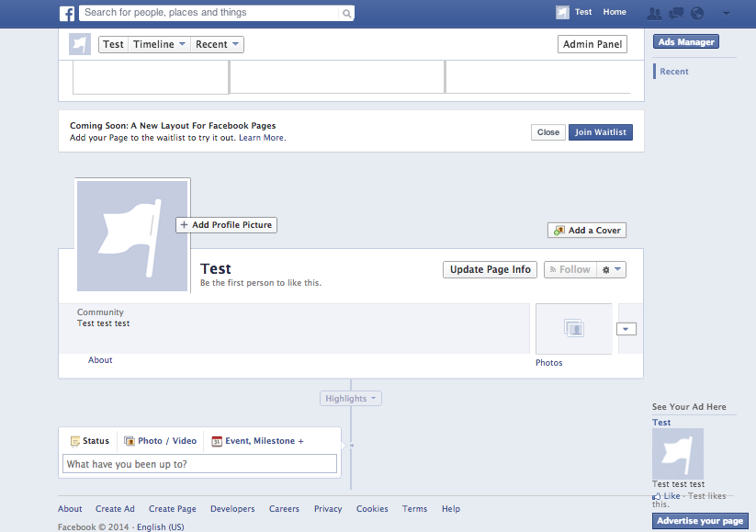Select the Test page tab
Viewport: 756px width, 532px height.
click(113, 44)
